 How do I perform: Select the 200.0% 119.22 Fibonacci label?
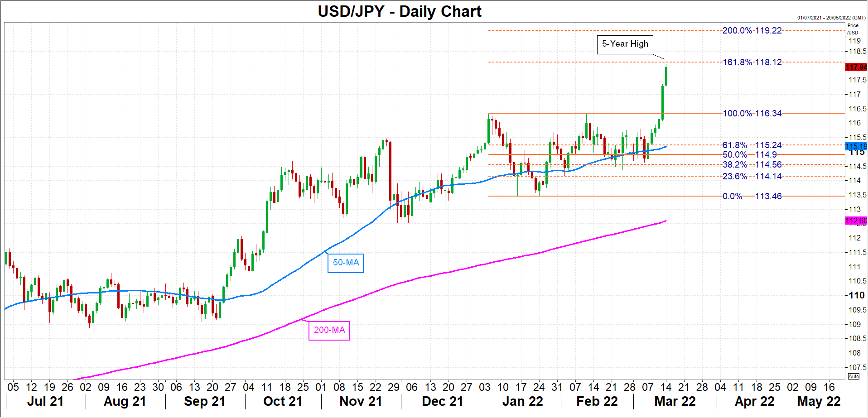752,30
